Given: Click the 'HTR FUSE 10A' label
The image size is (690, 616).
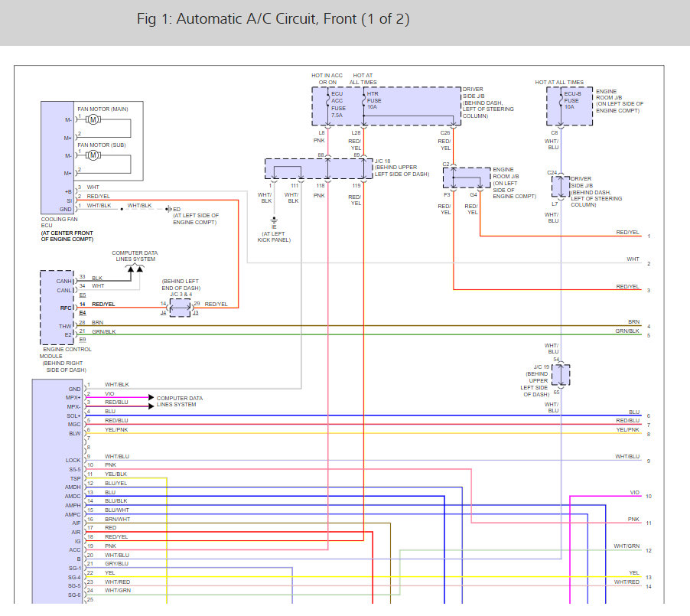Looking at the screenshot, I should (x=373, y=100).
